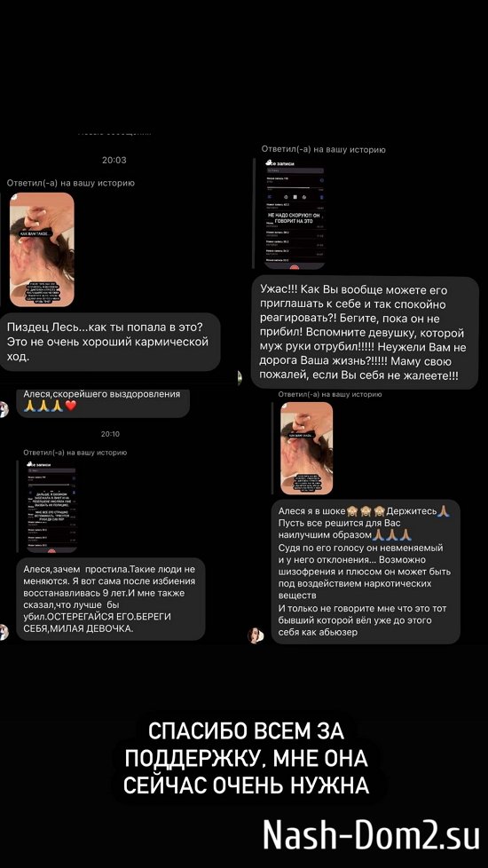
Task: Tap red record button in the 20:10 recordings thumbnail
Action: pos(51,549)
